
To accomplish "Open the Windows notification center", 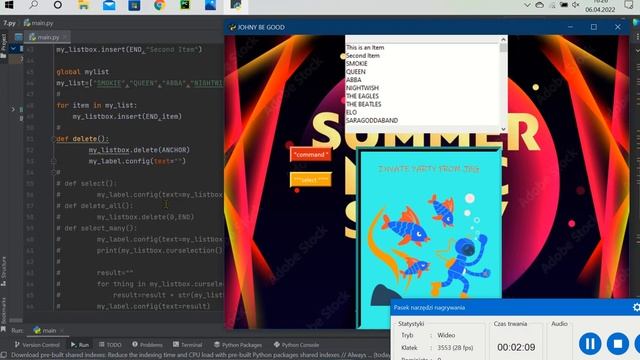I will pos(629,5).
